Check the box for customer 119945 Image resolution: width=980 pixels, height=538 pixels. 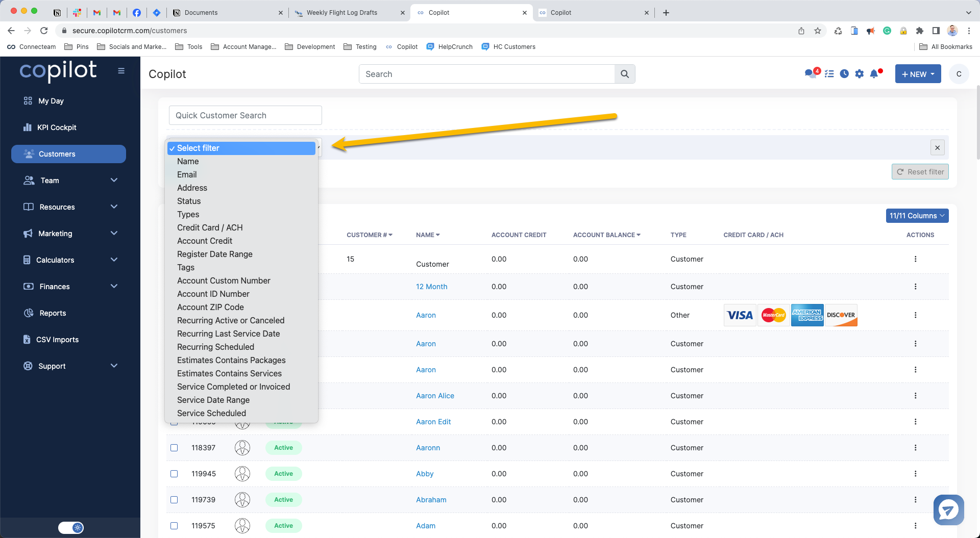coord(174,474)
